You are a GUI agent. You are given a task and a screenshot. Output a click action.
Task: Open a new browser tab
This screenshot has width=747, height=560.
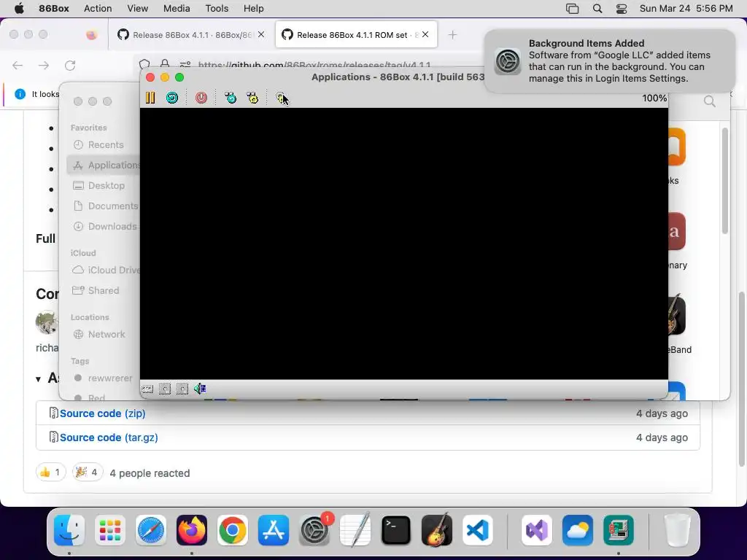coord(452,35)
